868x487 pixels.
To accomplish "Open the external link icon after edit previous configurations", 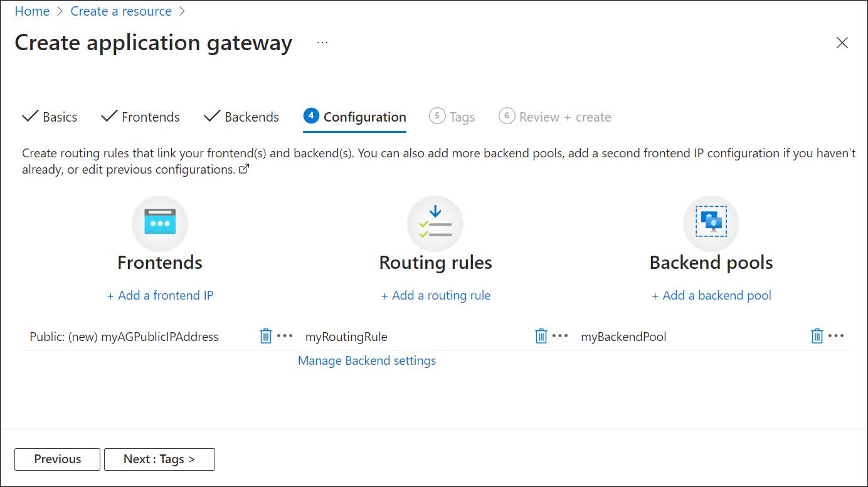I will tap(244, 168).
